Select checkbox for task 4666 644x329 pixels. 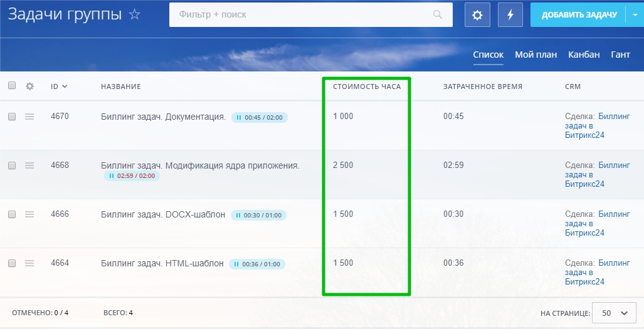pyautogui.click(x=12, y=214)
